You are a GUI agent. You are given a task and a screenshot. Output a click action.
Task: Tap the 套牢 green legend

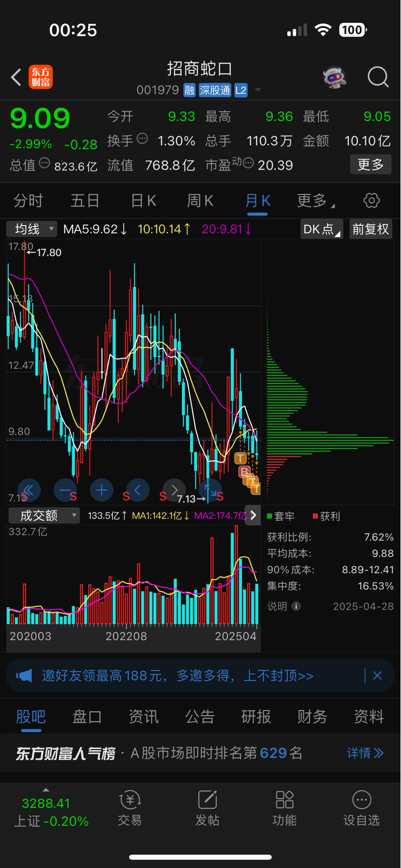(281, 516)
